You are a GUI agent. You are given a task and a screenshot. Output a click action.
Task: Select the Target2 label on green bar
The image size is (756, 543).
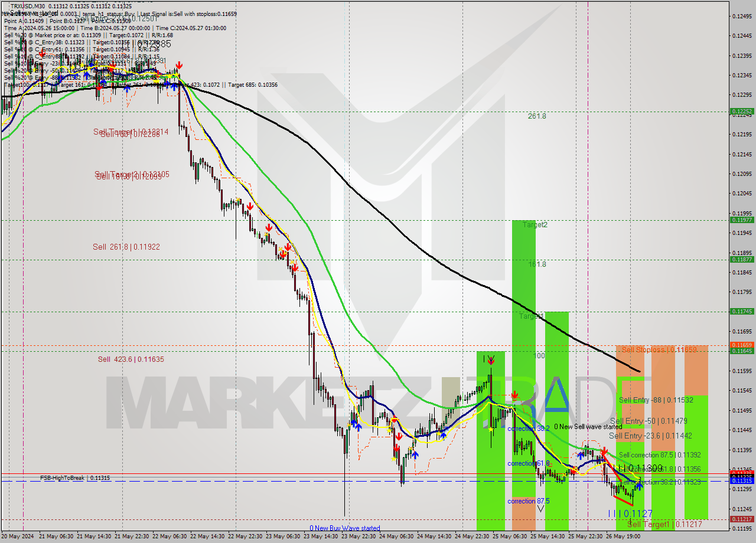coord(535,225)
